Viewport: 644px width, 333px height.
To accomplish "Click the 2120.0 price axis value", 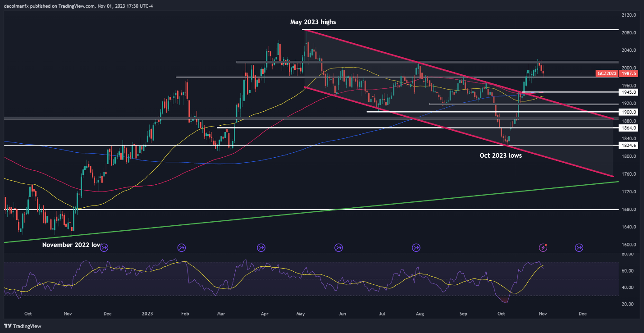I will pos(629,15).
